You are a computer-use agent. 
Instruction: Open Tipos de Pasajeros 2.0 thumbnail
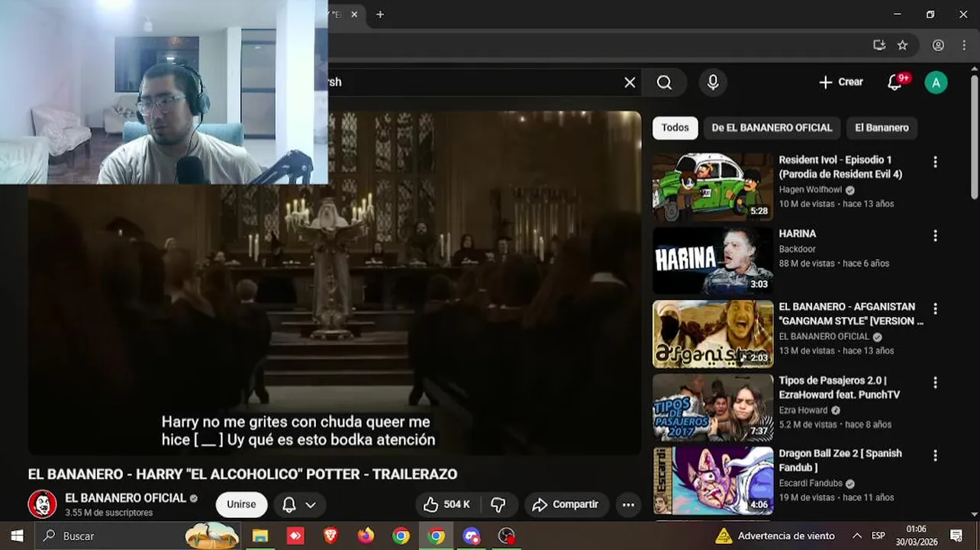pos(713,407)
